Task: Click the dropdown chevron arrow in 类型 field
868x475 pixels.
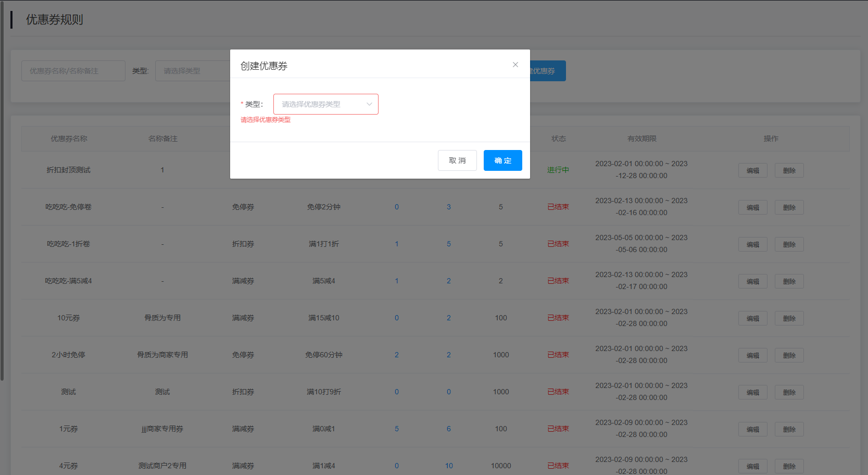Action: click(x=369, y=104)
